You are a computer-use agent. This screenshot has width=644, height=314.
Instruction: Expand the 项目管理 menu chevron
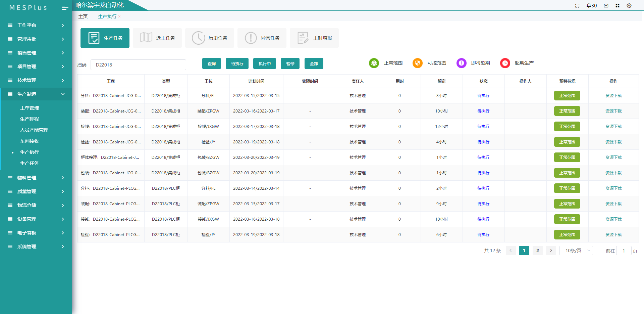(63, 66)
